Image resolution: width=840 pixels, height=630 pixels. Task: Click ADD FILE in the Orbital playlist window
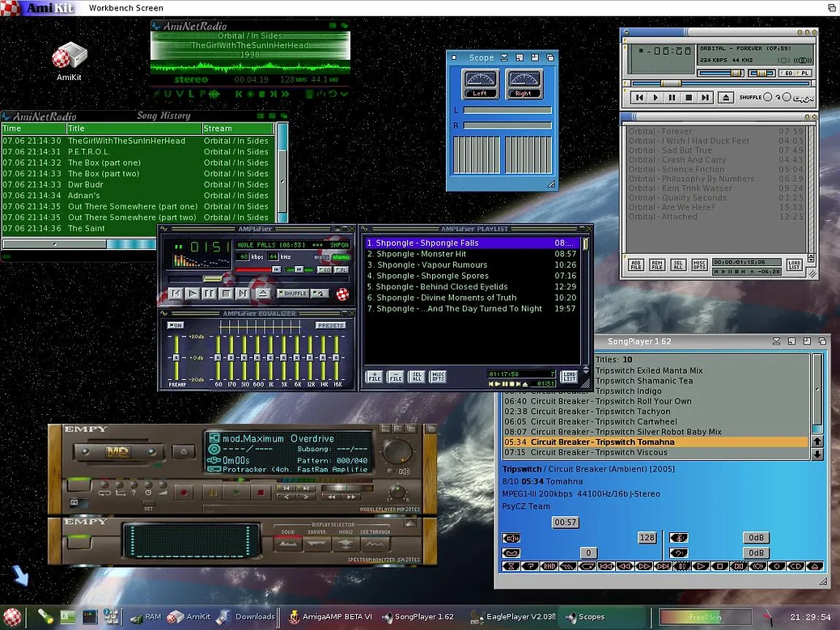[x=637, y=264]
